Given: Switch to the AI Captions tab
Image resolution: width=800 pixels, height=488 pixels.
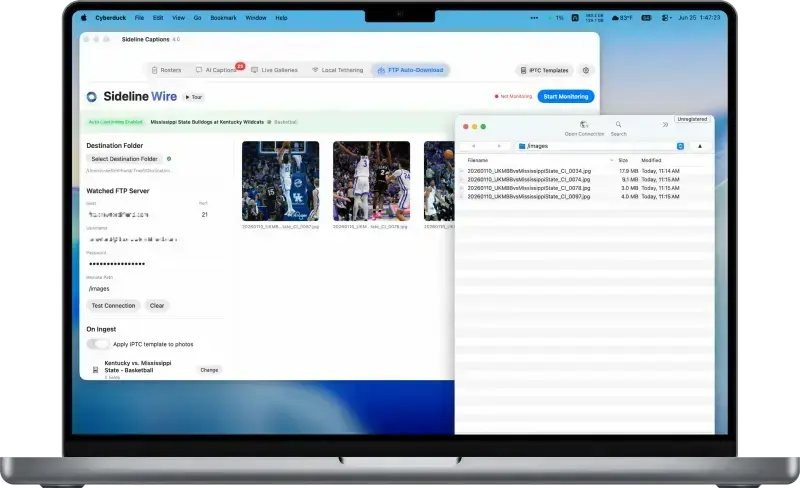Looking at the screenshot, I should point(216,70).
